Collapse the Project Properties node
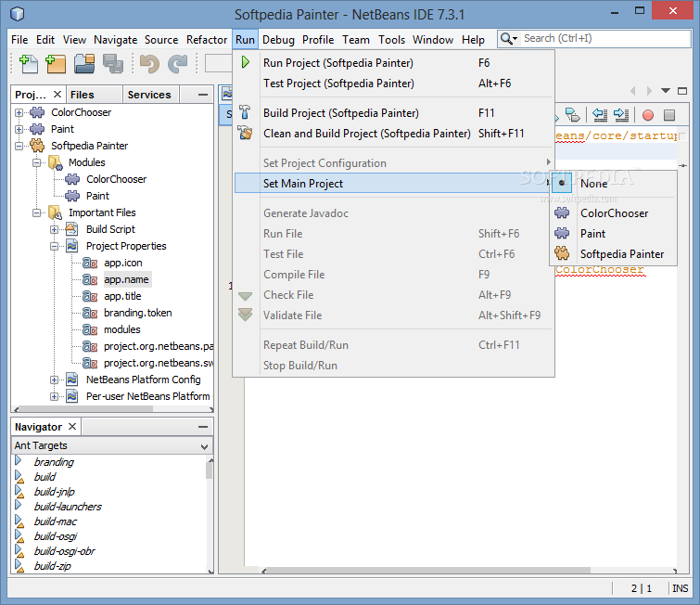Image resolution: width=700 pixels, height=605 pixels. 54,246
